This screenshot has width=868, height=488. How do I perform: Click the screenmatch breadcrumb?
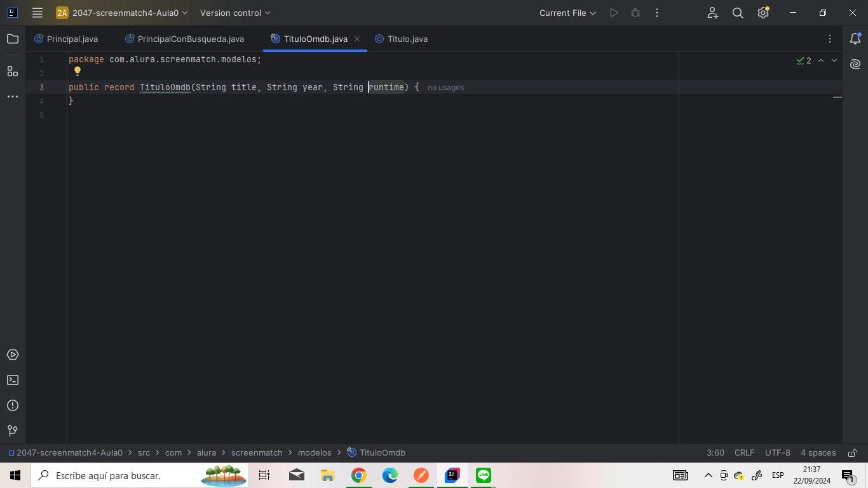click(x=257, y=453)
